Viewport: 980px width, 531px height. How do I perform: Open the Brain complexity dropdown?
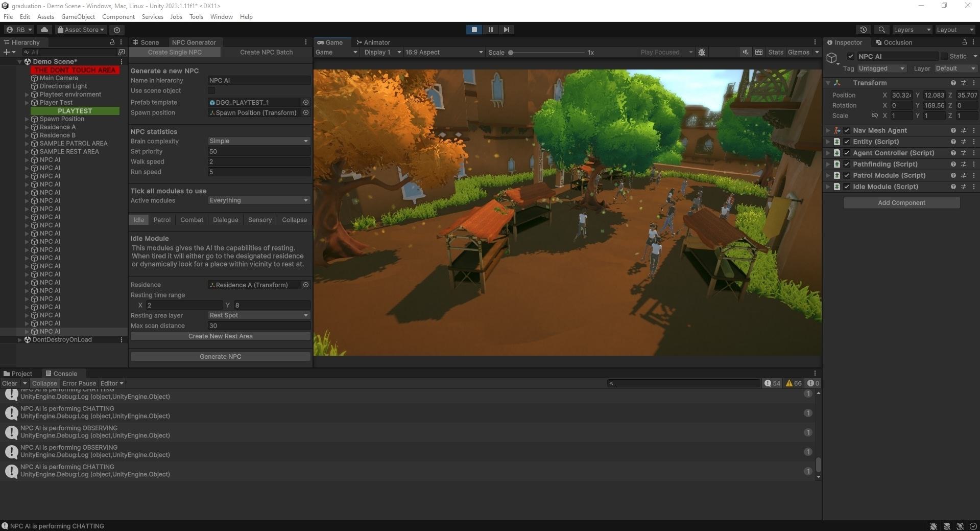click(x=259, y=141)
